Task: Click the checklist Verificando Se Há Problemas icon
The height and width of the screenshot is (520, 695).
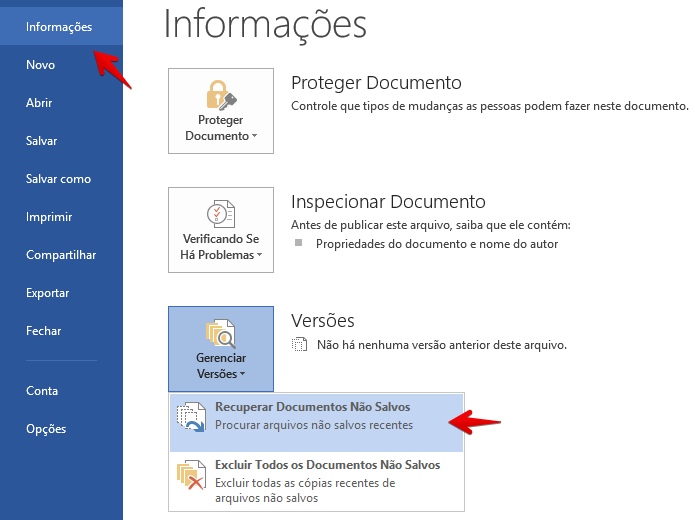Action: (x=220, y=215)
